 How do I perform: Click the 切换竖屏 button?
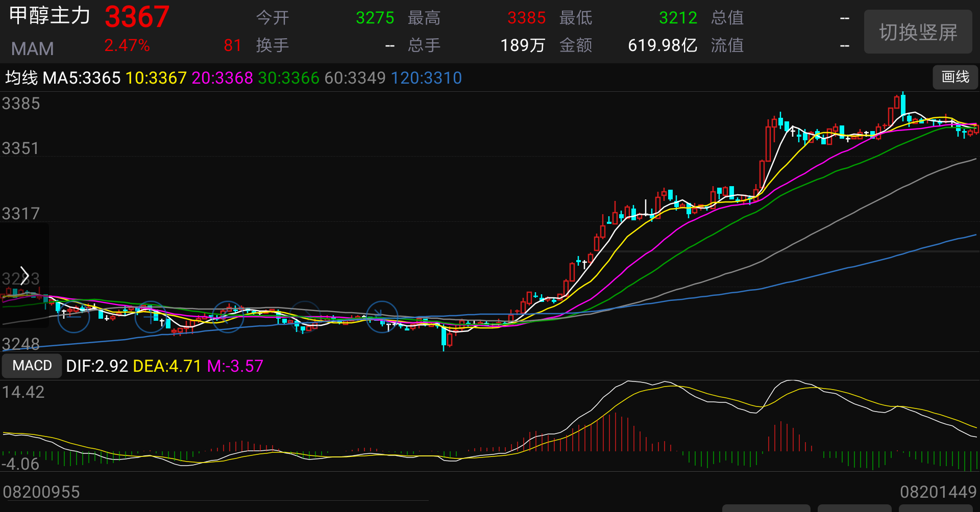pyautogui.click(x=918, y=32)
